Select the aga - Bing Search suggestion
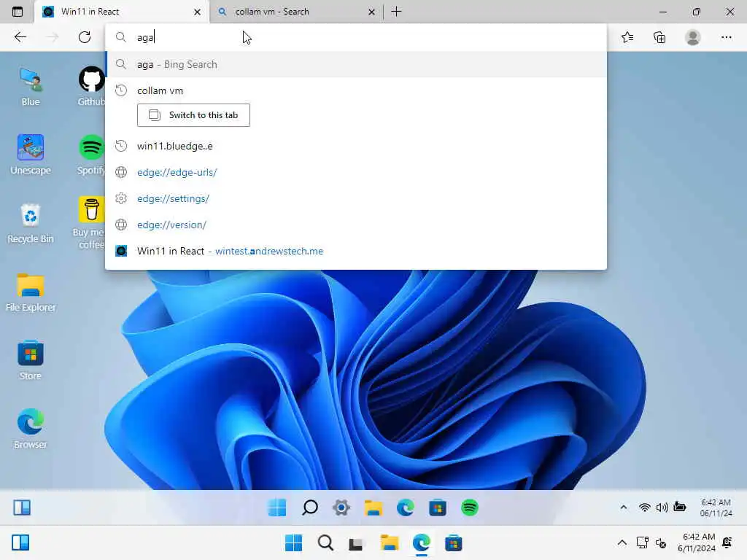This screenshot has height=560, width=747. 356,64
